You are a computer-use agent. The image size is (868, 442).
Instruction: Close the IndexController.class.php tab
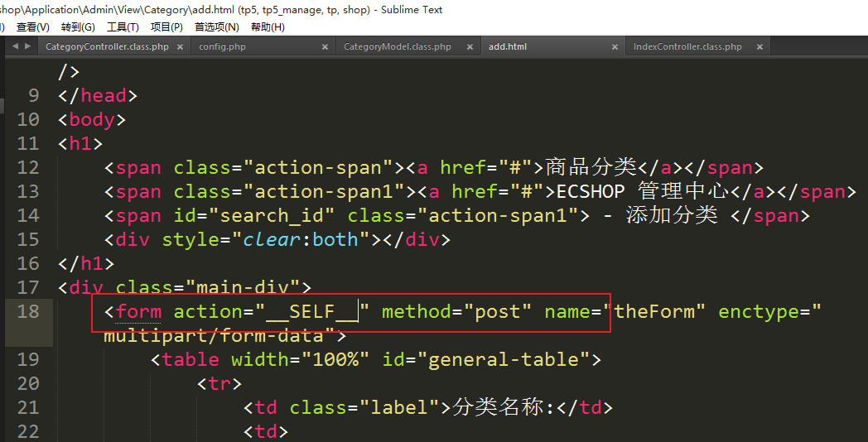click(x=759, y=47)
